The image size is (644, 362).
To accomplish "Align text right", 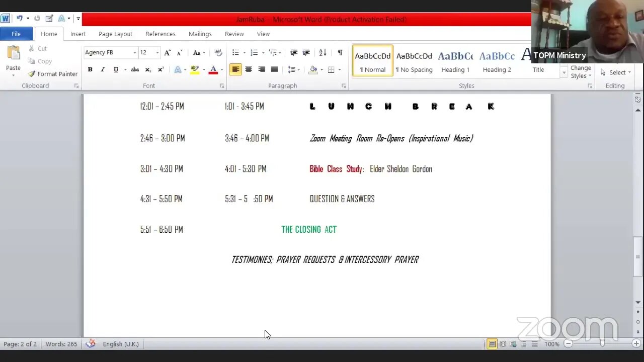I will (262, 70).
